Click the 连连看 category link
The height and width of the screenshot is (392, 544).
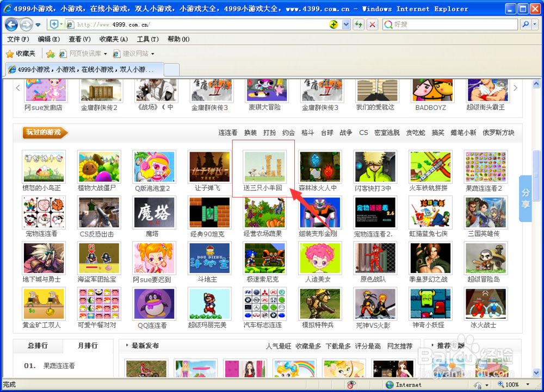pos(228,133)
